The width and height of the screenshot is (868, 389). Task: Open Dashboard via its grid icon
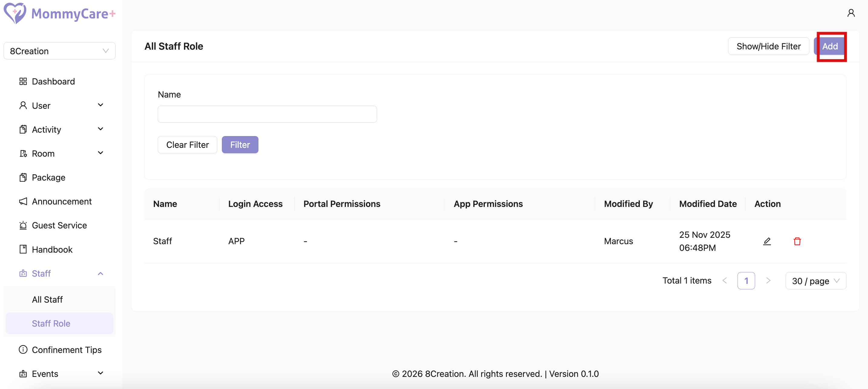click(x=23, y=81)
